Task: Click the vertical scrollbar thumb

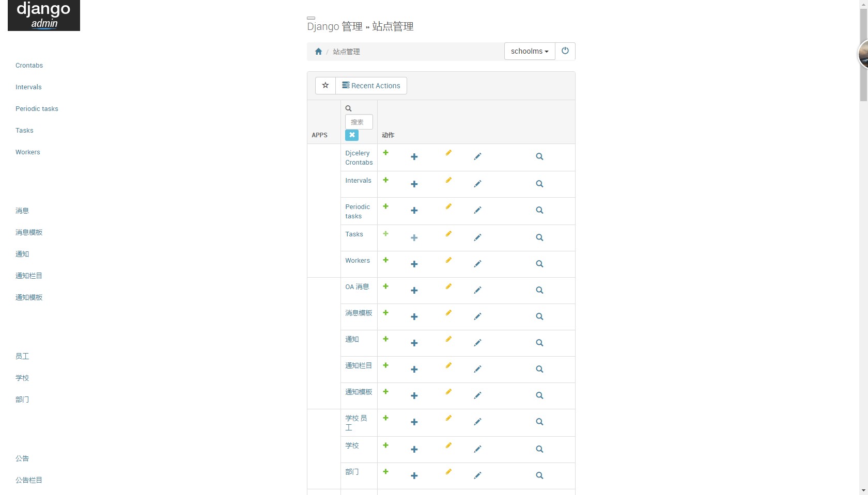Action: pyautogui.click(x=863, y=54)
